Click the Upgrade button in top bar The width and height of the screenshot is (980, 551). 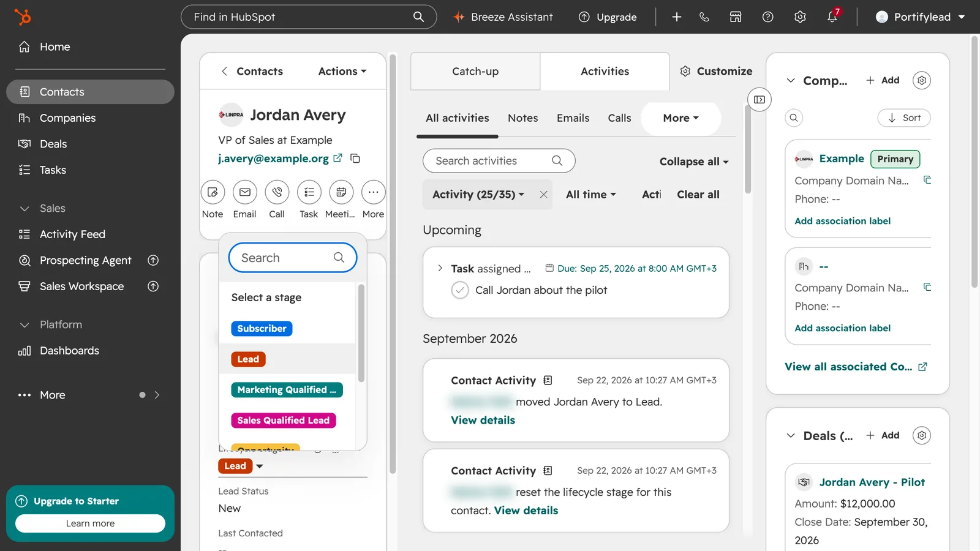coord(608,17)
